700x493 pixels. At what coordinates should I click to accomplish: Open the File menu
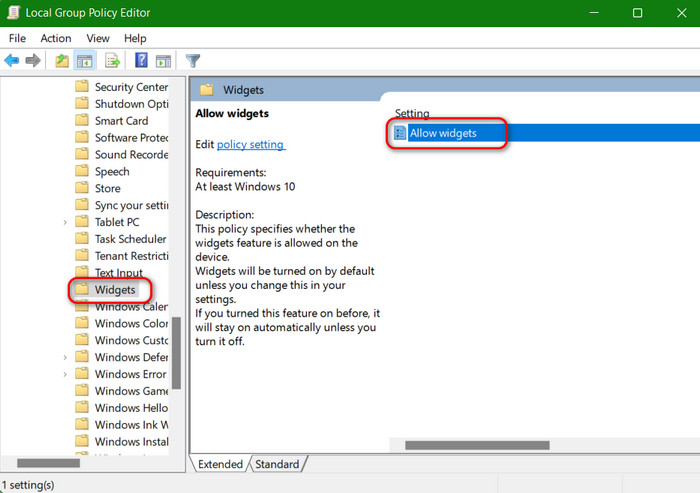[x=17, y=38]
